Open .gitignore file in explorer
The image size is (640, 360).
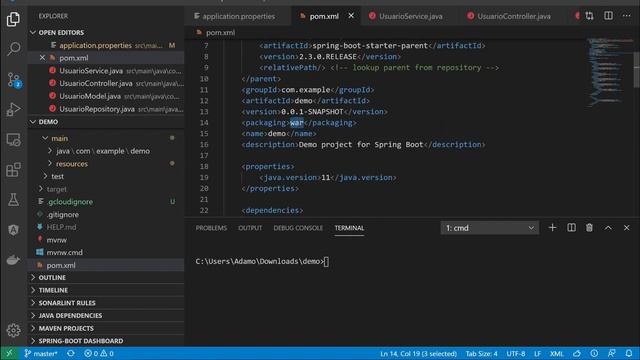click(x=106, y=214)
